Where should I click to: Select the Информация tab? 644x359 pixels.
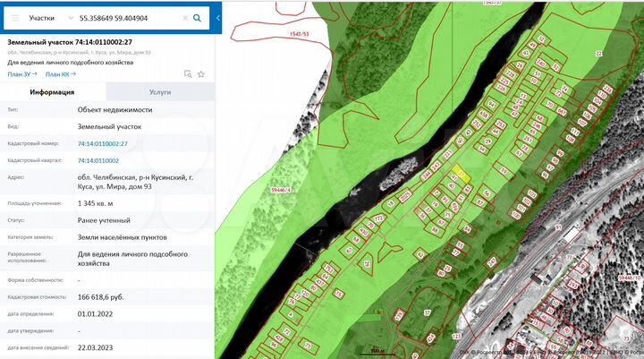click(x=52, y=92)
